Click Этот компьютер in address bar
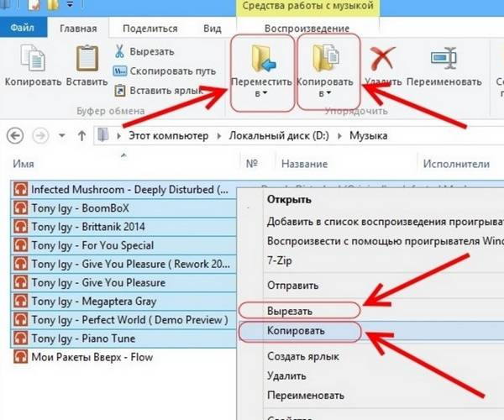Image resolution: width=504 pixels, height=420 pixels. [x=169, y=136]
